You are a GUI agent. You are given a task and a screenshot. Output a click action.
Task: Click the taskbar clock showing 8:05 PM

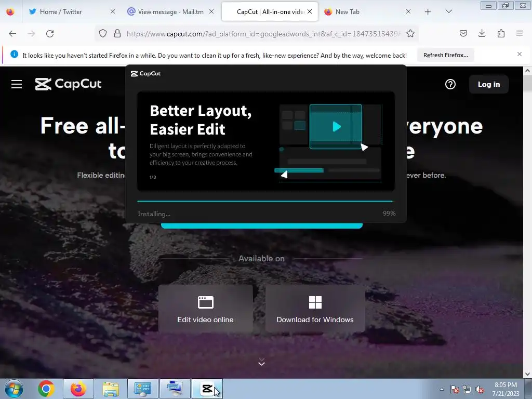(x=506, y=389)
